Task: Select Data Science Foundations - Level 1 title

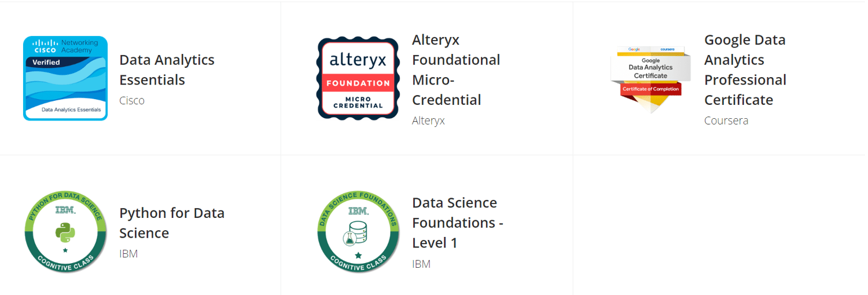Action: click(457, 223)
